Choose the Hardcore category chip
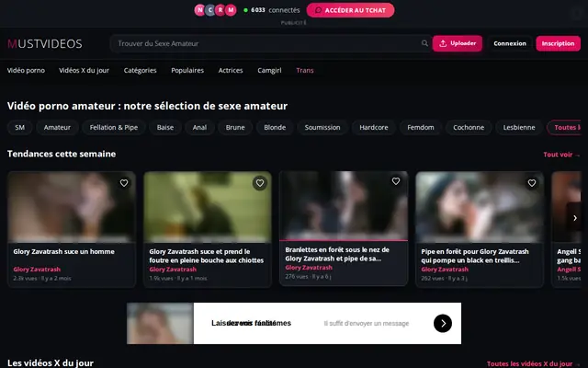 pyautogui.click(x=374, y=127)
